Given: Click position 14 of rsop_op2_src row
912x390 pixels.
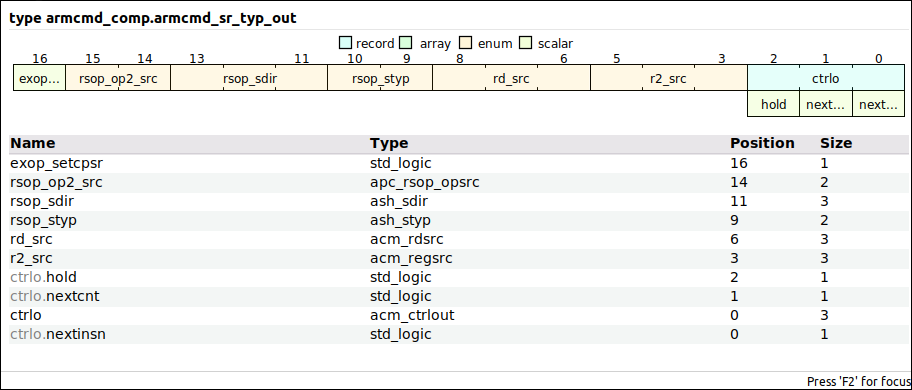Looking at the screenshot, I should point(739,183).
